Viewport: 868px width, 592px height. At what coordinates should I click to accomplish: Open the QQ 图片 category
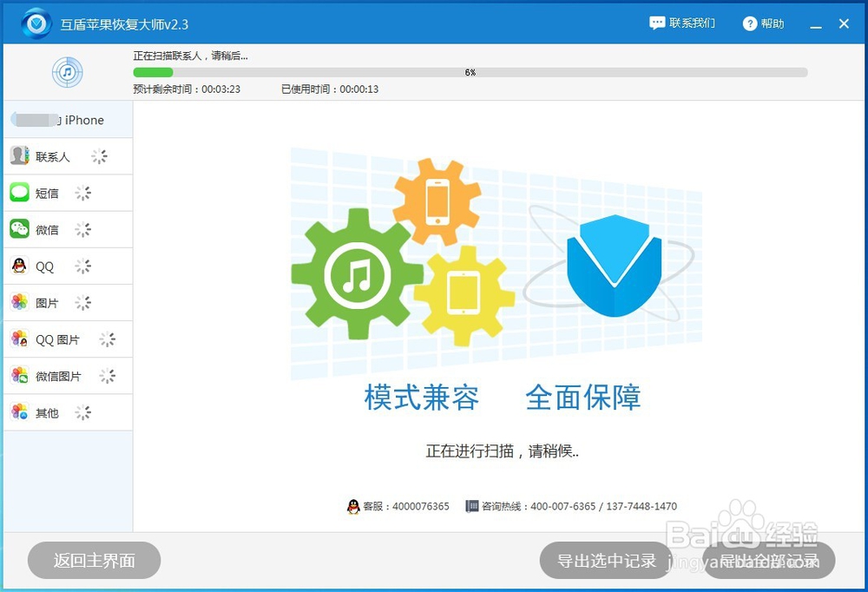pyautogui.click(x=68, y=339)
